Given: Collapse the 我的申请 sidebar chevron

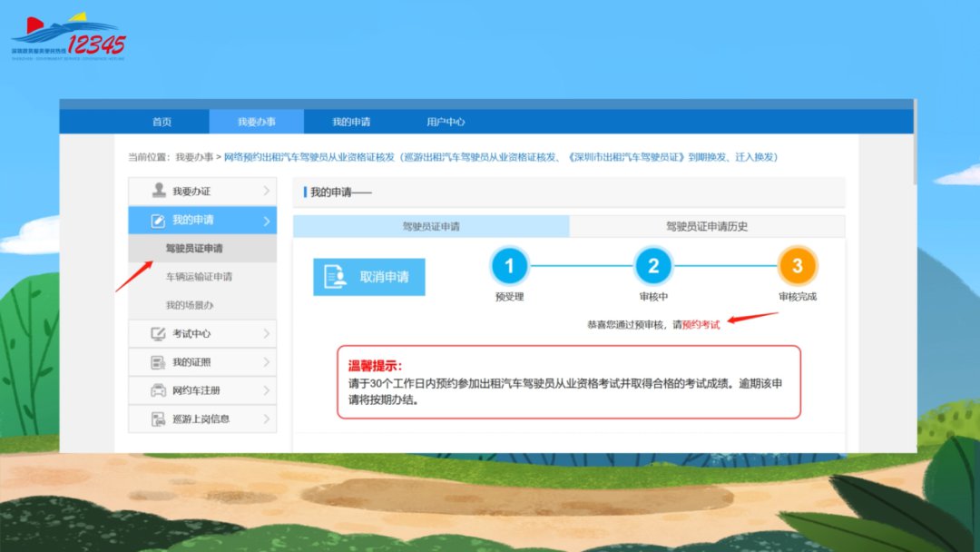Looking at the screenshot, I should click(x=267, y=221).
